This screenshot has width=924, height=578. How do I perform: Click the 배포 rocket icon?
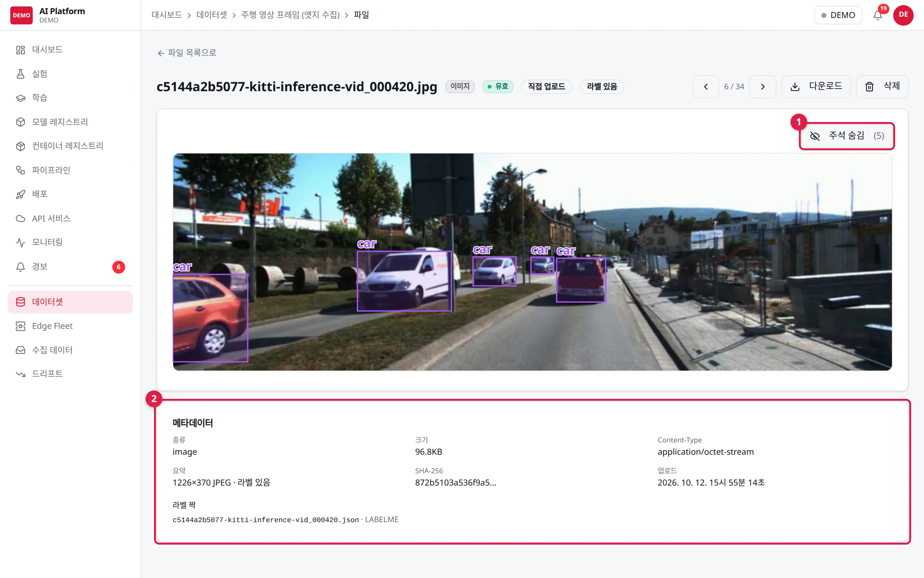tap(21, 194)
